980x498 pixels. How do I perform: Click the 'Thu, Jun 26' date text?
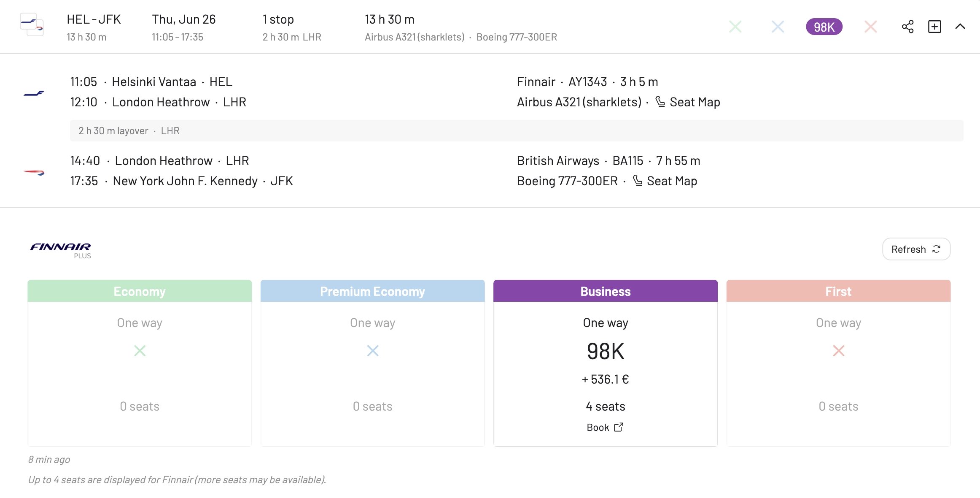[x=184, y=19]
